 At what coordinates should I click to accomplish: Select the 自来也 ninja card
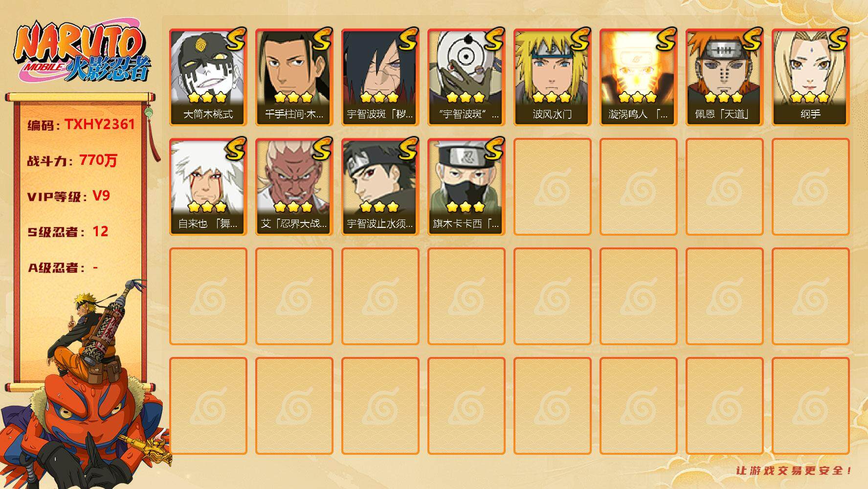[x=208, y=187]
